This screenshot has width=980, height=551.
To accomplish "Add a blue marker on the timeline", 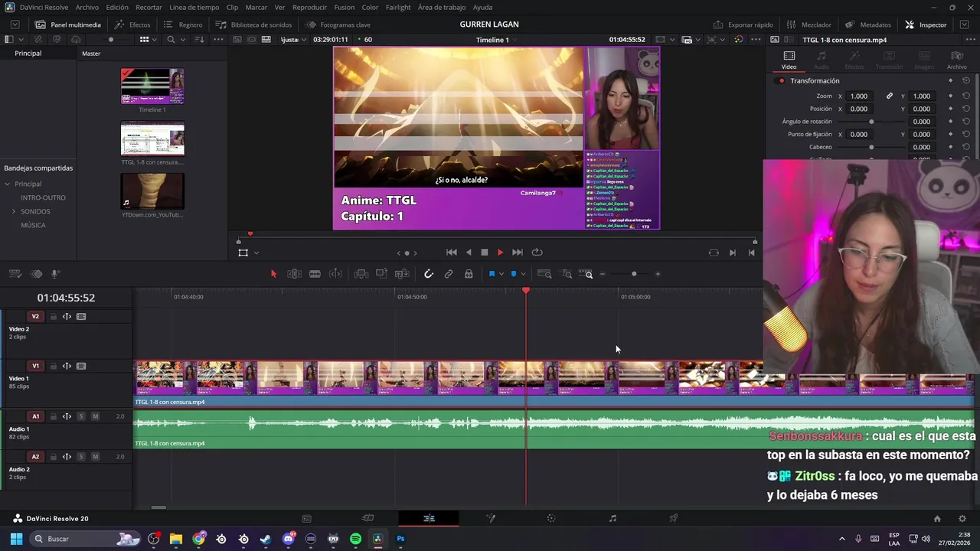I will pyautogui.click(x=514, y=274).
